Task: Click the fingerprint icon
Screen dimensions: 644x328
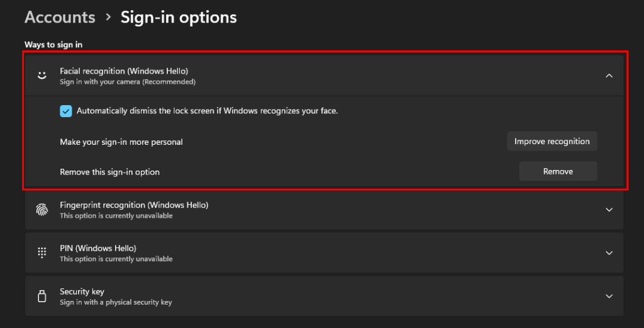Action: [x=42, y=210]
